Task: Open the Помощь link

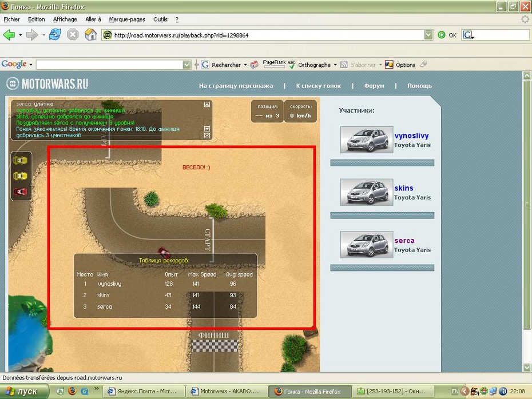Action: pyautogui.click(x=419, y=86)
